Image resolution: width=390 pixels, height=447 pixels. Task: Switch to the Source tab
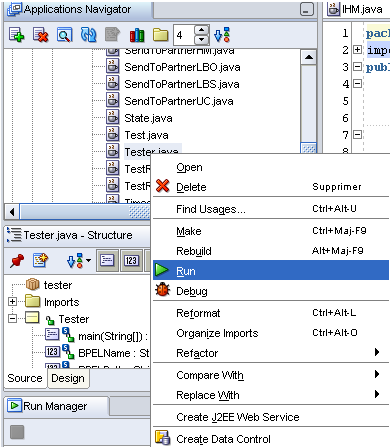[x=25, y=378]
